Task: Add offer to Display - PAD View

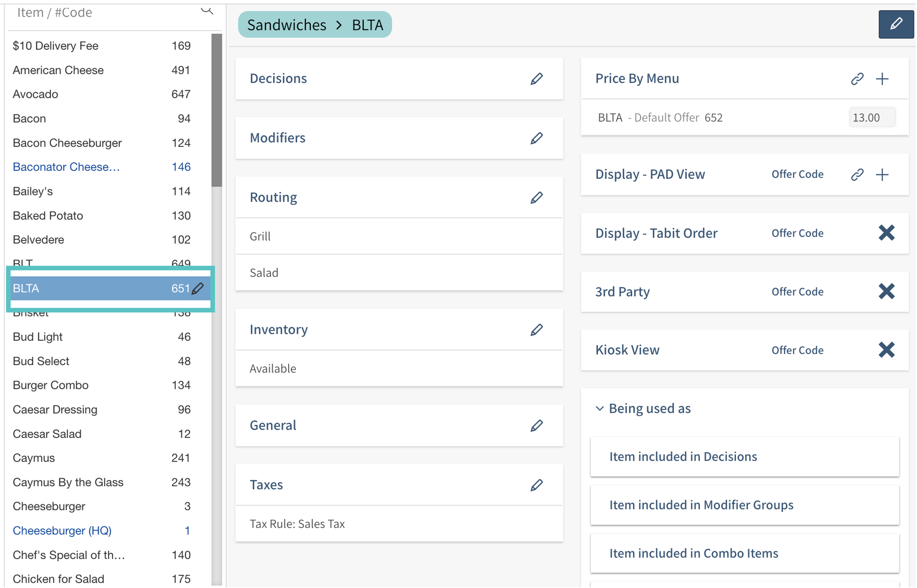Action: point(882,174)
